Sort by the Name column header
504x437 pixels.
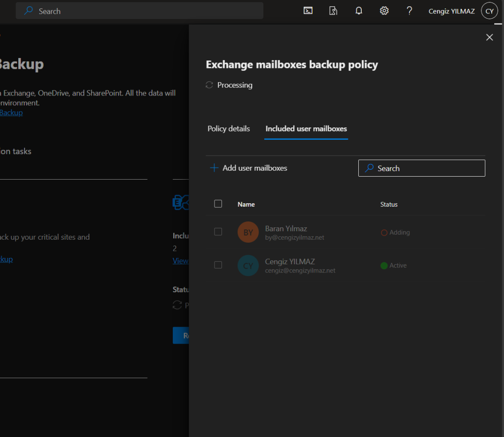(x=246, y=204)
